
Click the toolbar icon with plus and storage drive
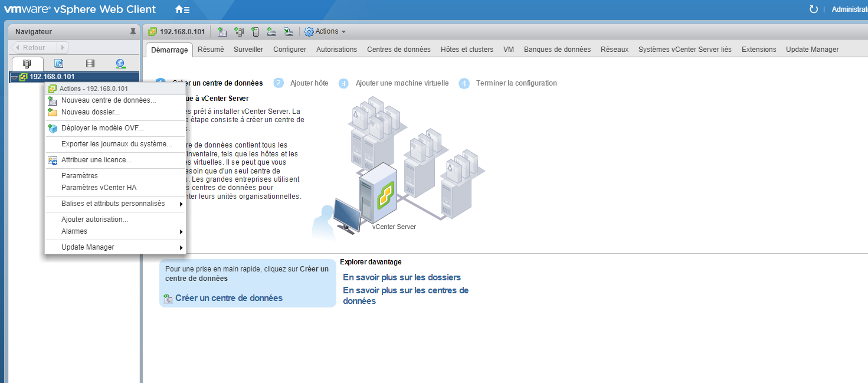tap(271, 31)
